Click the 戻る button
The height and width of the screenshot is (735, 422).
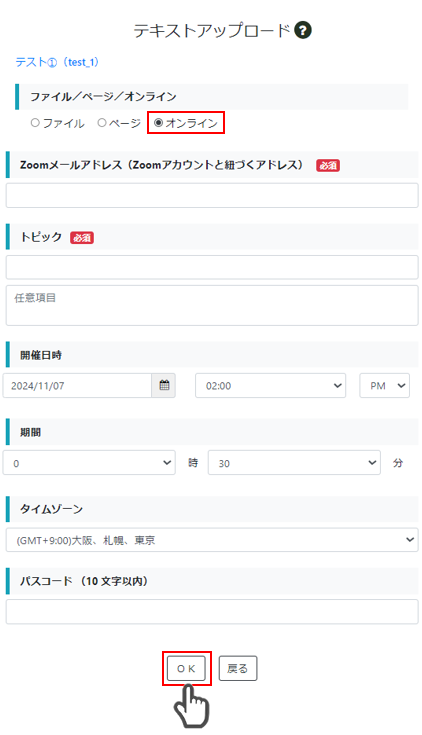click(238, 668)
